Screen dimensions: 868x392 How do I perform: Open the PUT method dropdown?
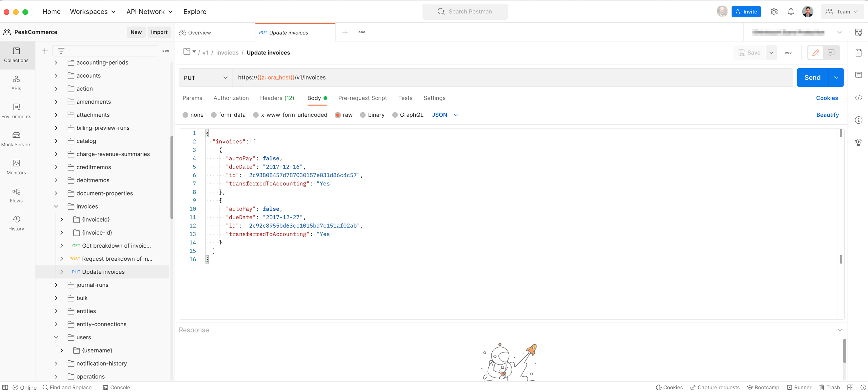pos(205,77)
